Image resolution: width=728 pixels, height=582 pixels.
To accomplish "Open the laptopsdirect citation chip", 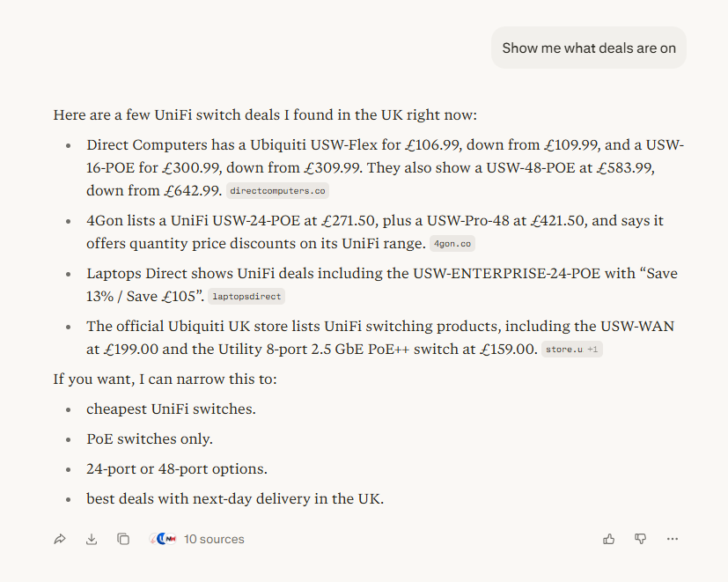I will coord(246,297).
